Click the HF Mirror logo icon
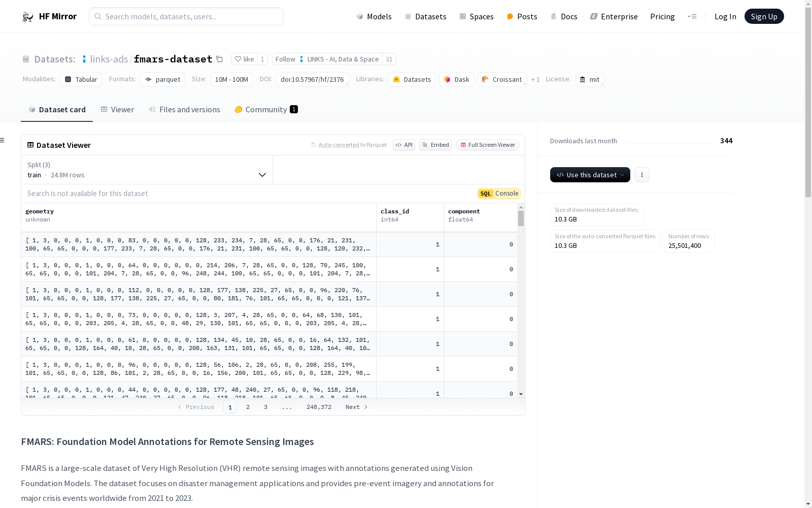 (28, 17)
